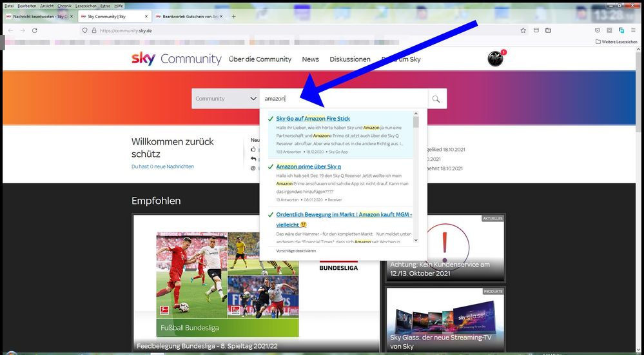Click the reply arrow icon under Neu
Image resolution: width=644 pixels, height=355 pixels.
pyautogui.click(x=253, y=159)
